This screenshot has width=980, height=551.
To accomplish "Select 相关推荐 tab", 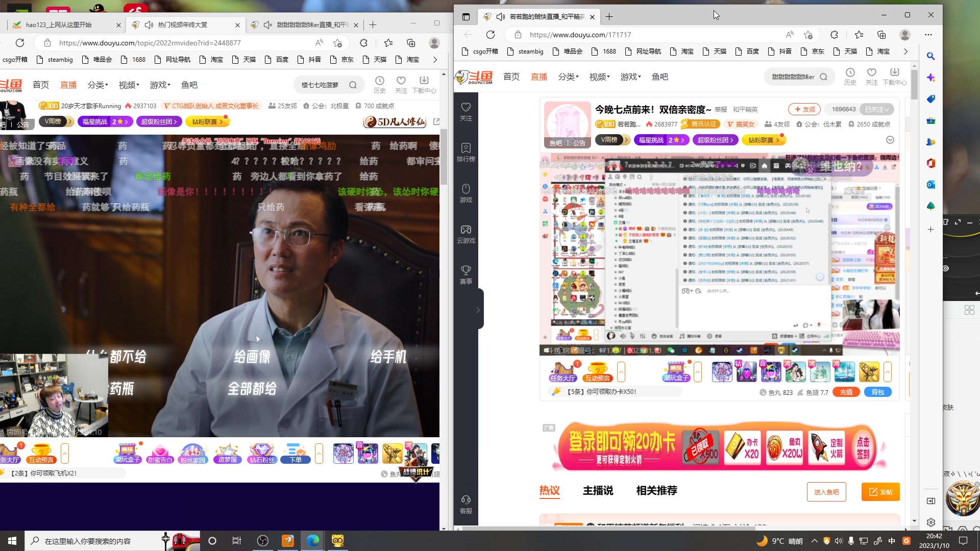I will (x=656, y=490).
